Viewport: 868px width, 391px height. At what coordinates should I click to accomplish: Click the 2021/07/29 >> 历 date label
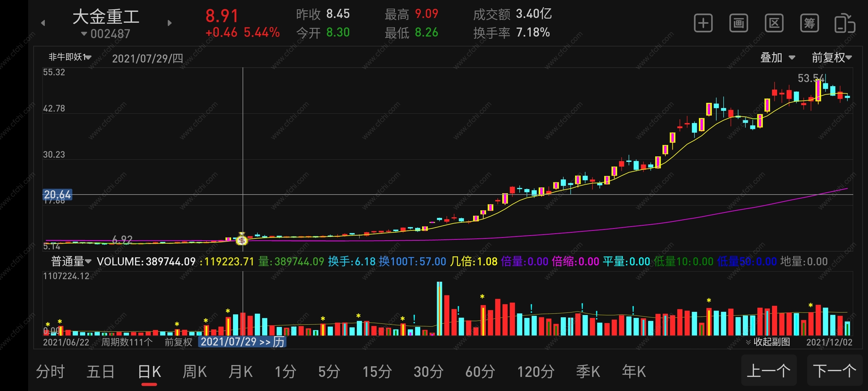[242, 342]
